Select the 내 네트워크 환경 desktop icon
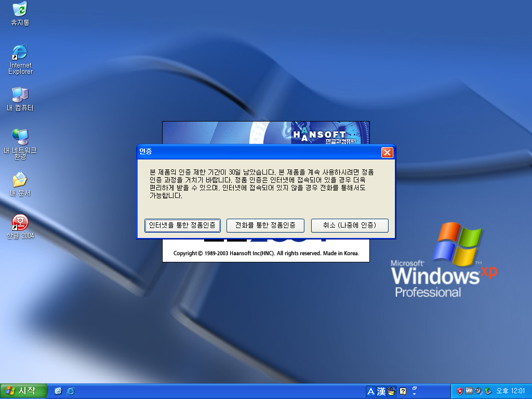The width and height of the screenshot is (532, 399). [x=20, y=144]
